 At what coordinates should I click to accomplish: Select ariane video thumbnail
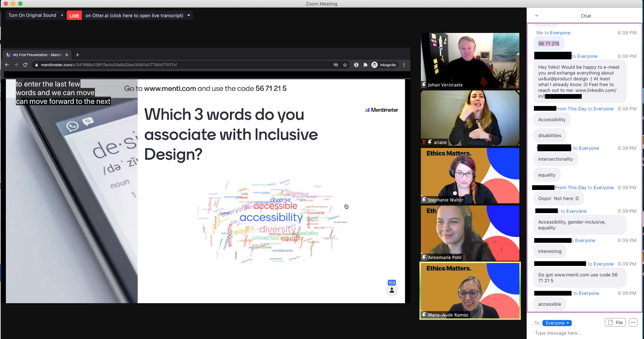[470, 118]
